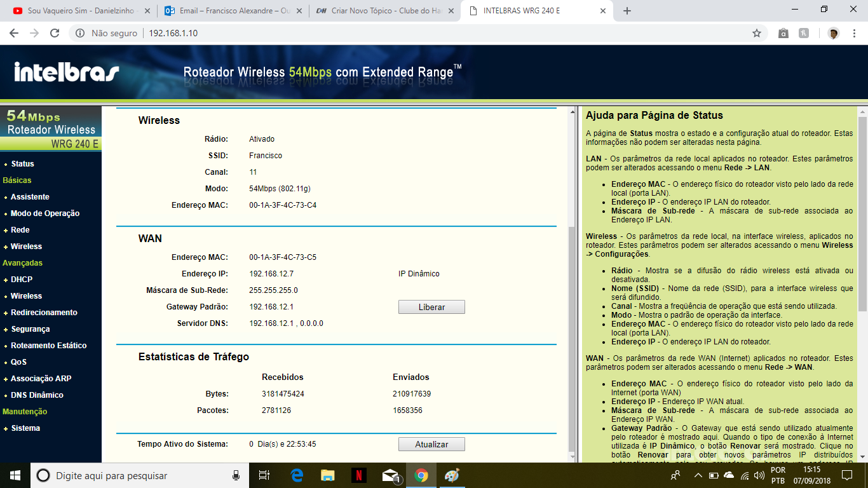Launch Microsoft Edge from the taskbar
This screenshot has width=868, height=488.
coord(297,475)
